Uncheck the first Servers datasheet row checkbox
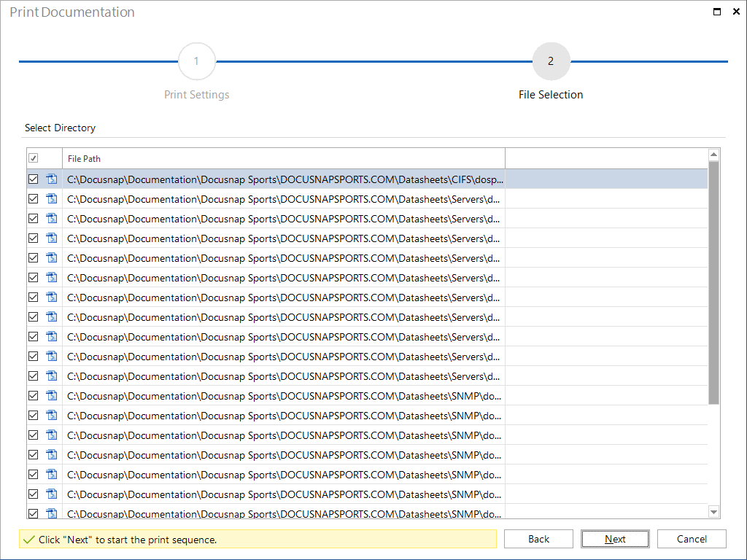Screen dimensions: 747x560 34,198
